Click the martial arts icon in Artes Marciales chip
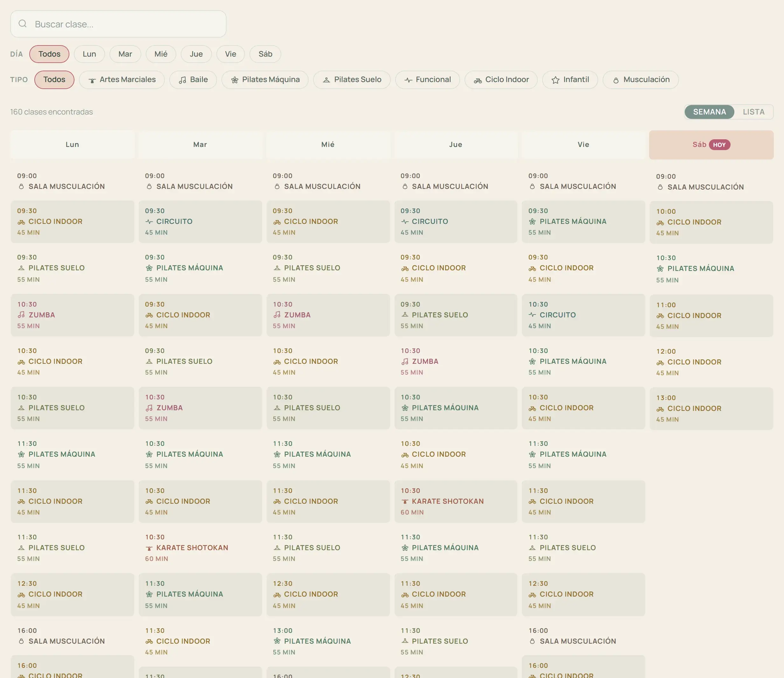This screenshot has height=678, width=784. pos(92,80)
